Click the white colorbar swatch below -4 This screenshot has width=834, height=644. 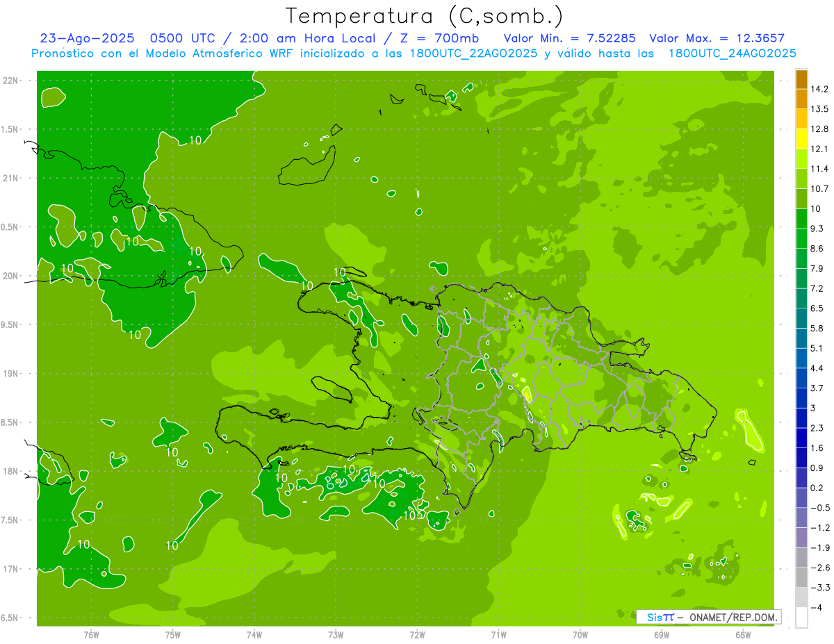[801, 617]
